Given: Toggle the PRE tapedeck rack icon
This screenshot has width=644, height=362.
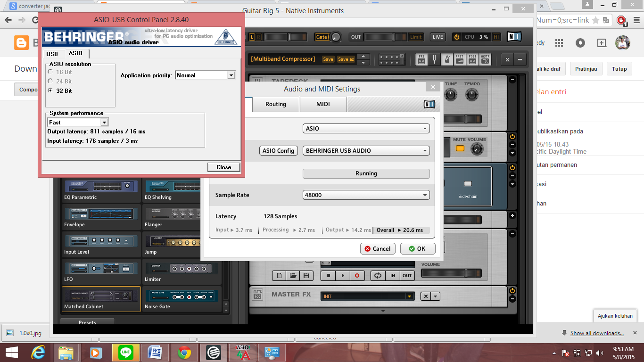Looking at the screenshot, I should [x=421, y=59].
